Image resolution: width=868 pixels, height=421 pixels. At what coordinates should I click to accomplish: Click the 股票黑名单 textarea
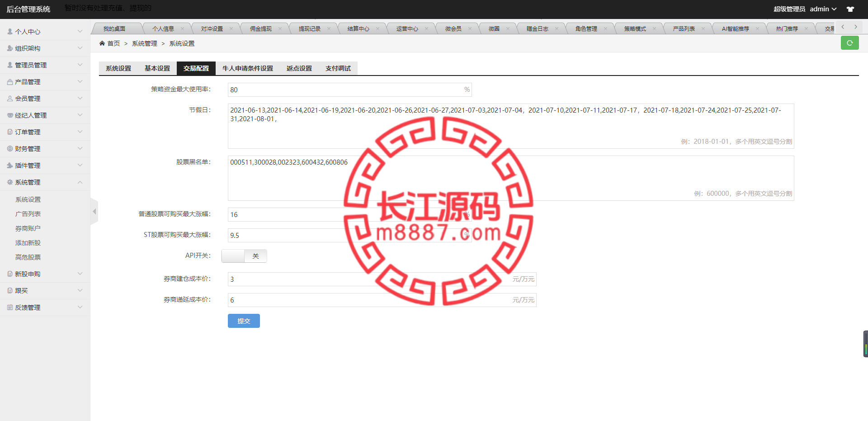(x=511, y=178)
